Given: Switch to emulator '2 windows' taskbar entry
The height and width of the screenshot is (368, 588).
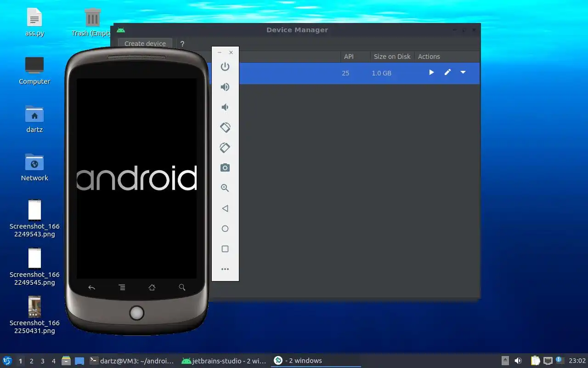Looking at the screenshot, I should click(316, 361).
